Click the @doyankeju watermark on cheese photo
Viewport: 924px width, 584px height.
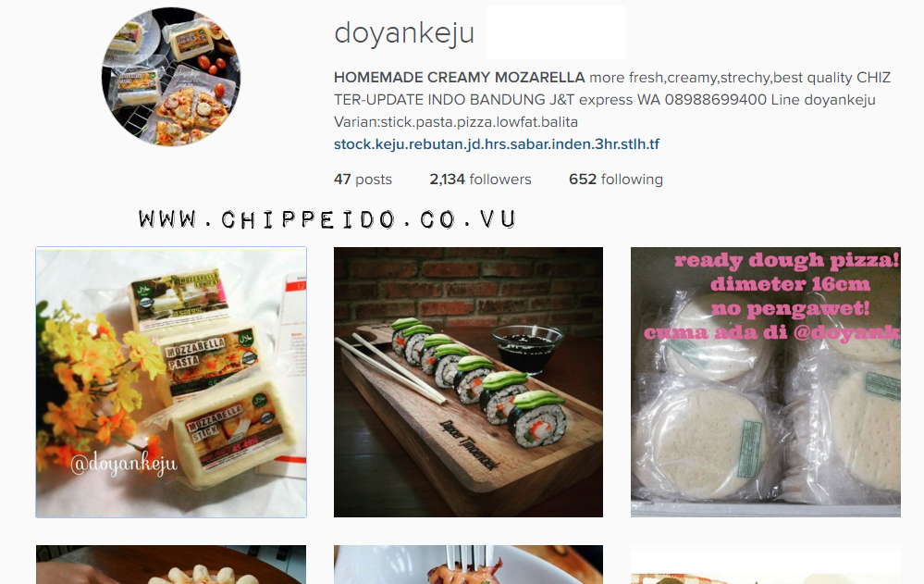pyautogui.click(x=124, y=465)
